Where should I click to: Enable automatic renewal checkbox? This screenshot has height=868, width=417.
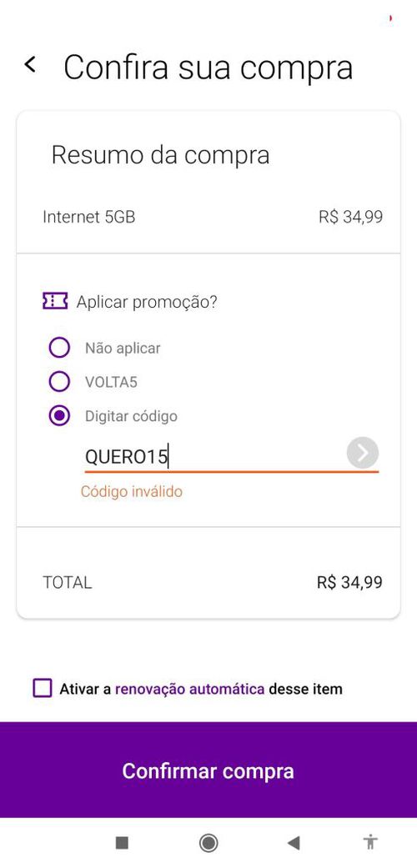[x=43, y=688]
